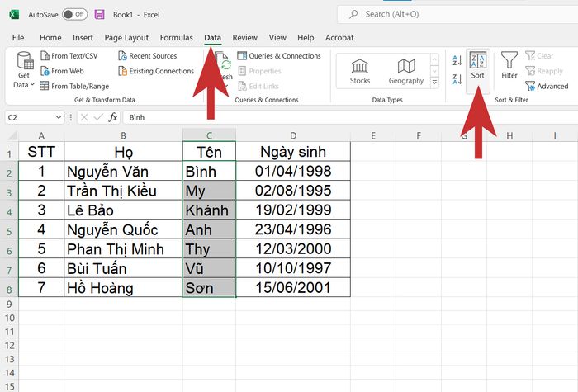Select column A header
The height and width of the screenshot is (392, 578).
tap(41, 135)
